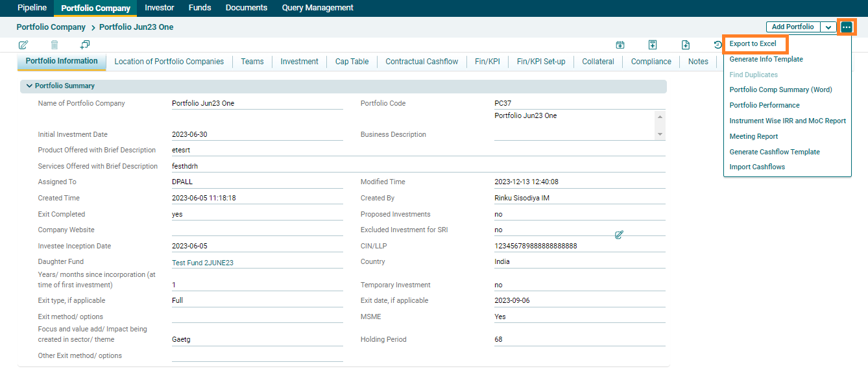Click the duplicate record icon

click(85, 45)
